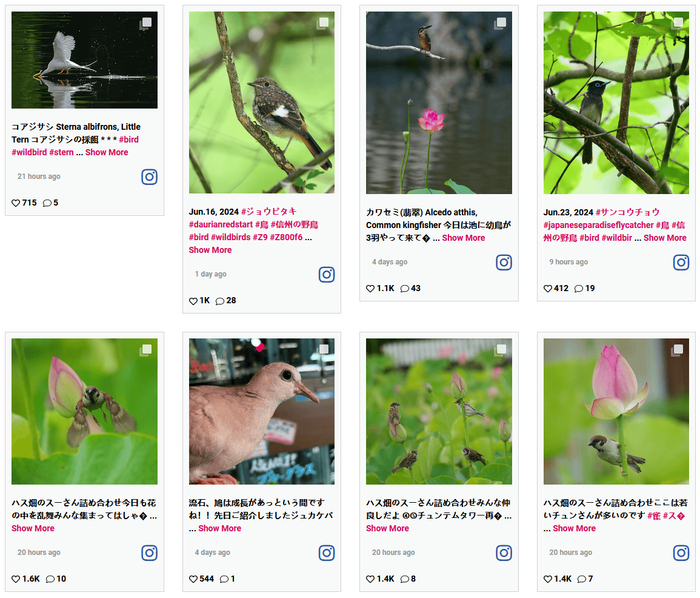Open the flying sparrow lotus bud photo

click(84, 411)
